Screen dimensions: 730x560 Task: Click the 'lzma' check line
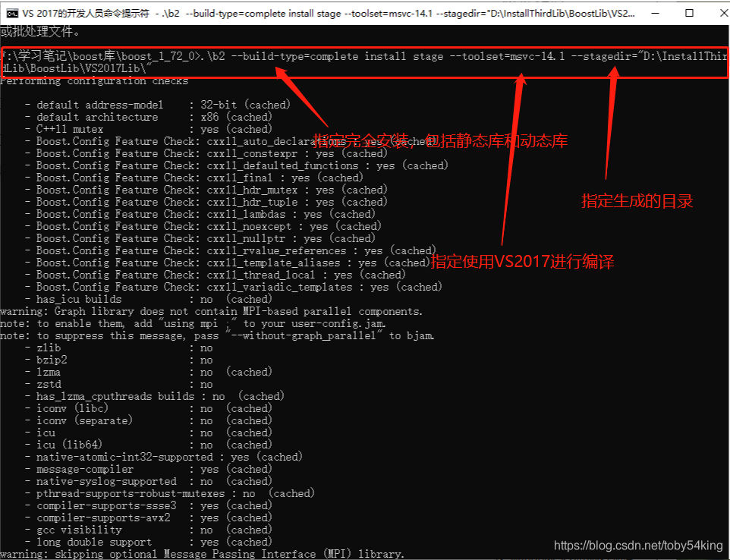[x=149, y=372]
